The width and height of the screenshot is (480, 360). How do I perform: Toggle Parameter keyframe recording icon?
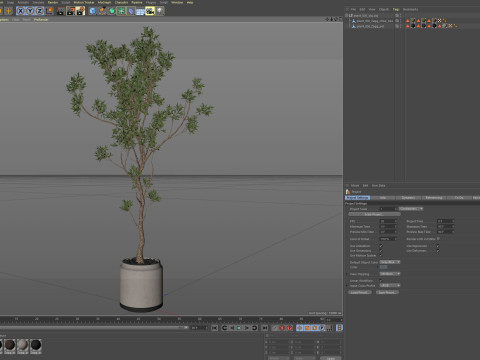click(x=322, y=328)
